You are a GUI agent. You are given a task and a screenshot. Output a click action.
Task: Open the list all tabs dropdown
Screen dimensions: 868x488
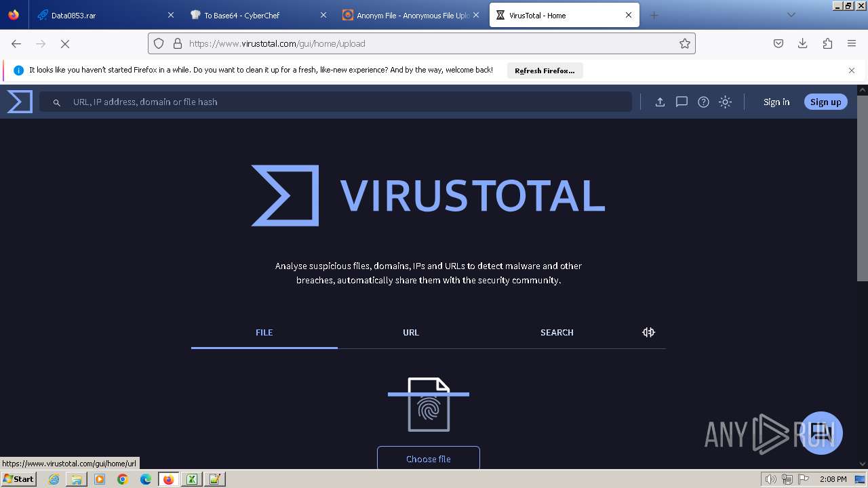pyautogui.click(x=791, y=15)
